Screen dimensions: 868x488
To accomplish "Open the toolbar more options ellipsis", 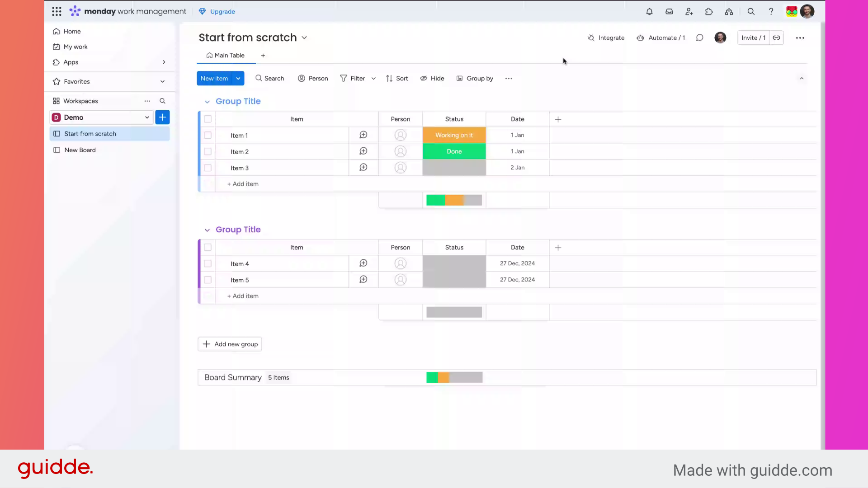I will click(x=509, y=79).
